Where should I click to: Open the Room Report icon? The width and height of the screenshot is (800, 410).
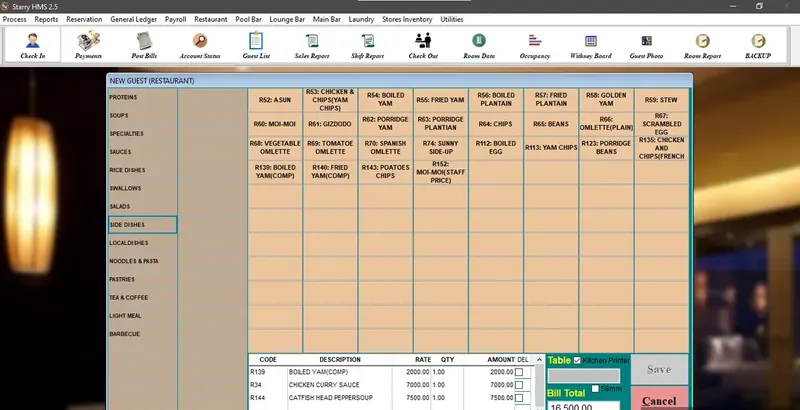tap(703, 45)
